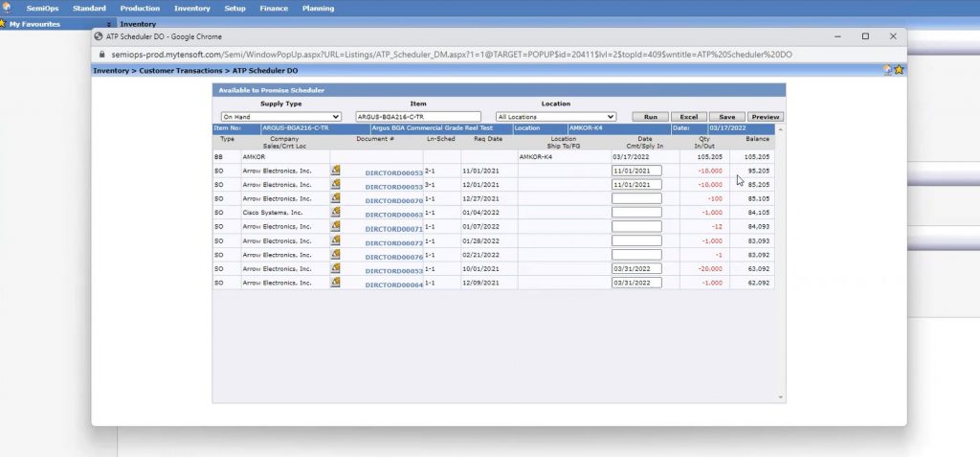Open the Planning menu
Viewport: 980px width, 457px height.
318,8
